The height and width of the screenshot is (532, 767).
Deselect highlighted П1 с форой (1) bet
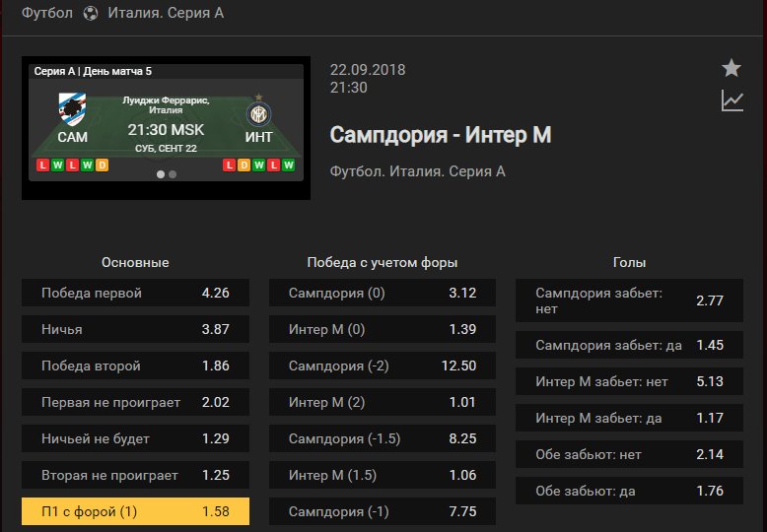135,511
